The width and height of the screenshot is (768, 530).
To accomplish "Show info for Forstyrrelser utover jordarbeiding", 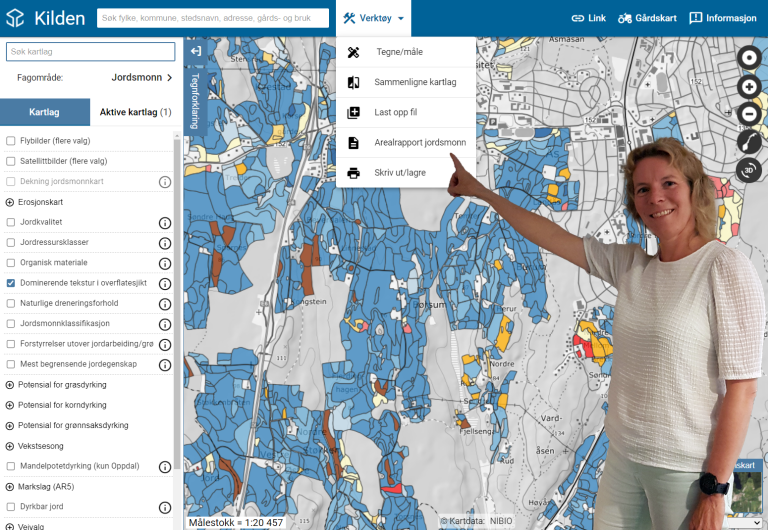I will tap(165, 345).
